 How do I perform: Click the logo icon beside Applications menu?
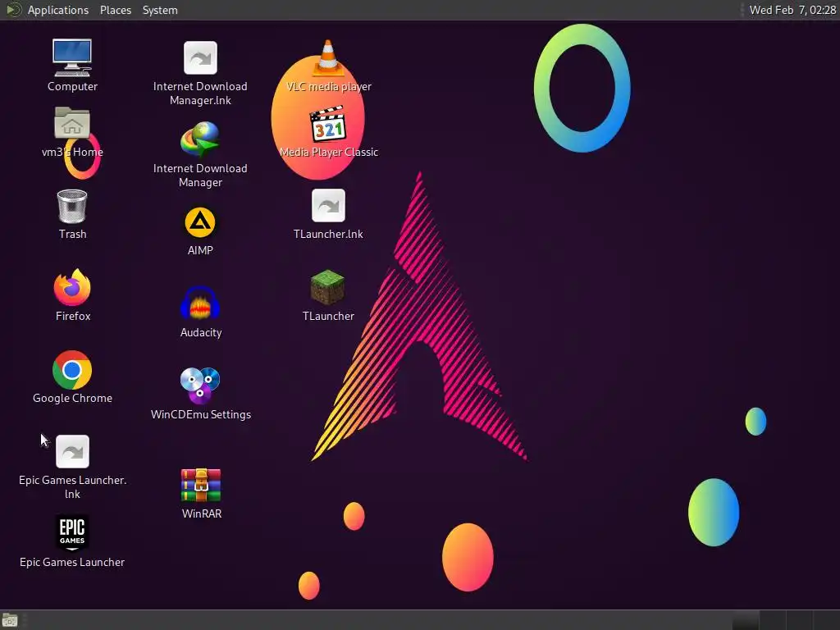coord(13,10)
